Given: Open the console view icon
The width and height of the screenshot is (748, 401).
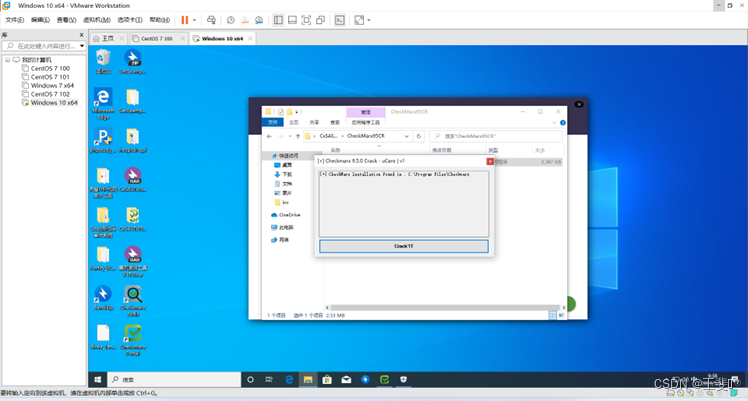Looking at the screenshot, I should coord(340,20).
